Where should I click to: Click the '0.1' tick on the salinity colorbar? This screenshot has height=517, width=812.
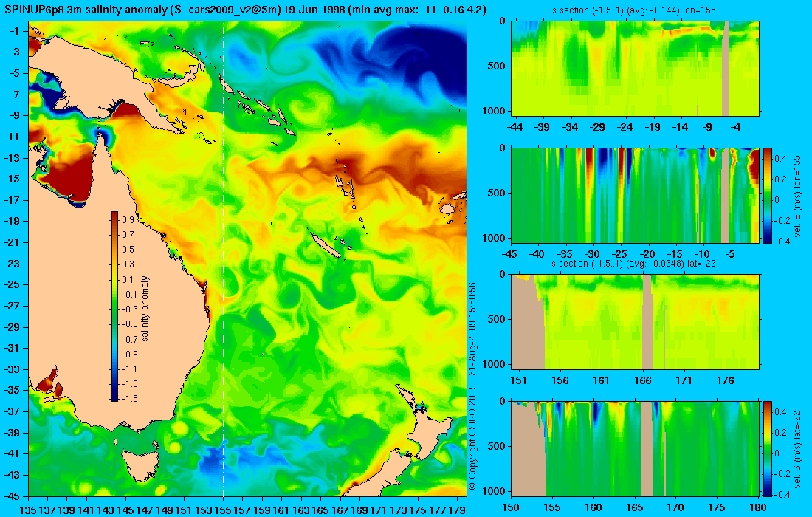pos(128,279)
